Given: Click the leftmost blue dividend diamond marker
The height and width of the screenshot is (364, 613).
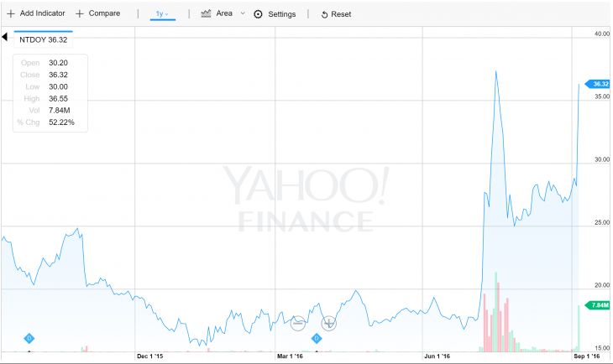Looking at the screenshot, I should [x=29, y=338].
